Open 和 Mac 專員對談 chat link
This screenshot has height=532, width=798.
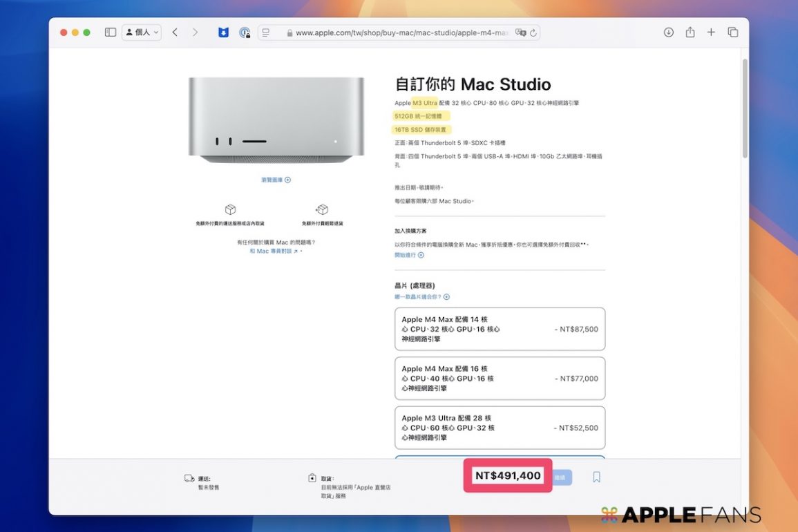tap(274, 251)
